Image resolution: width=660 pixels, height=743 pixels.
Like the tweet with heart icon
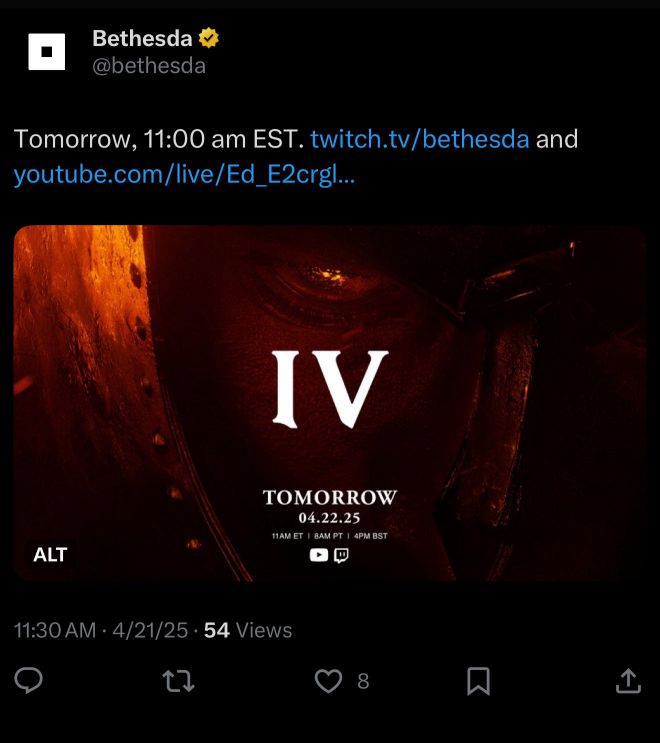point(328,681)
